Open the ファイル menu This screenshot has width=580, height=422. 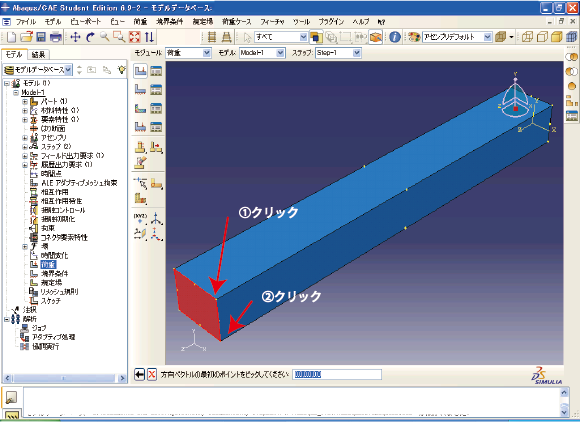[x=26, y=22]
